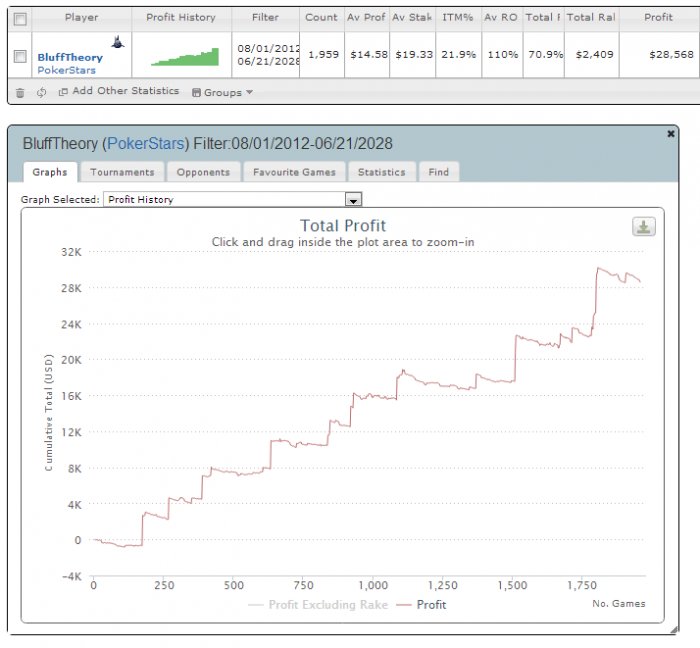Click the 1,959 count cell
Image resolution: width=700 pixels, height=648 pixels.
[324, 54]
